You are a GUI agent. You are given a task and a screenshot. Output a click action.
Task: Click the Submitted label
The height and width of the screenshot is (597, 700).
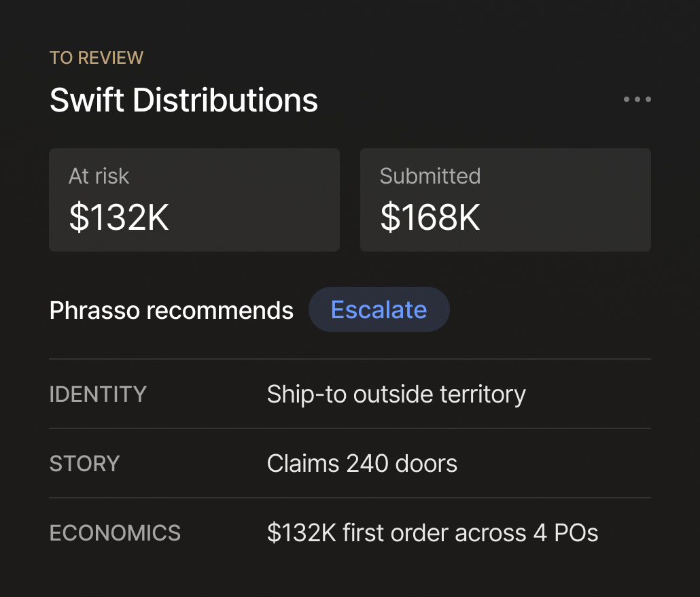(430, 176)
